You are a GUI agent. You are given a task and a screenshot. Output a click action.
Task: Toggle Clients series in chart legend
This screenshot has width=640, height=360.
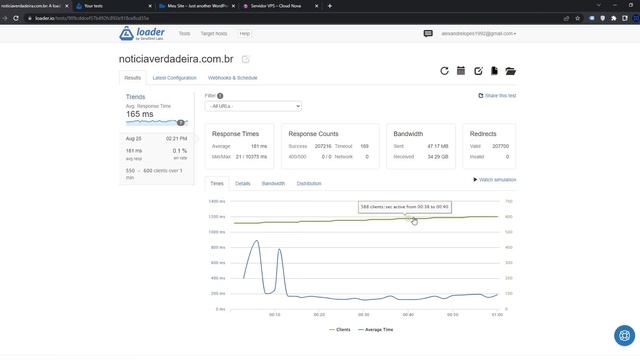pos(340,329)
